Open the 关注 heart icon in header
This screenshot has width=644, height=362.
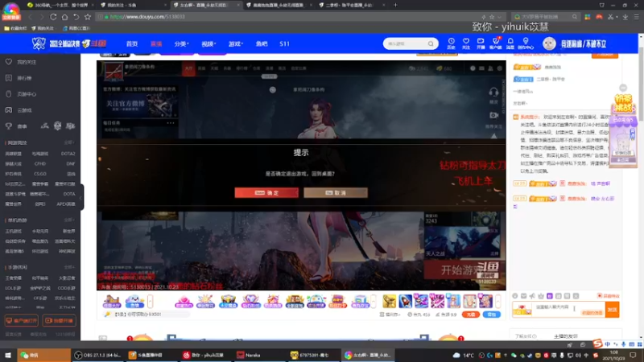click(x=466, y=43)
